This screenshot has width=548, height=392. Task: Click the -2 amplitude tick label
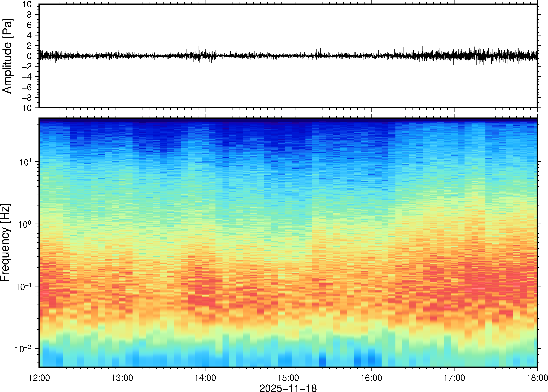(x=27, y=67)
